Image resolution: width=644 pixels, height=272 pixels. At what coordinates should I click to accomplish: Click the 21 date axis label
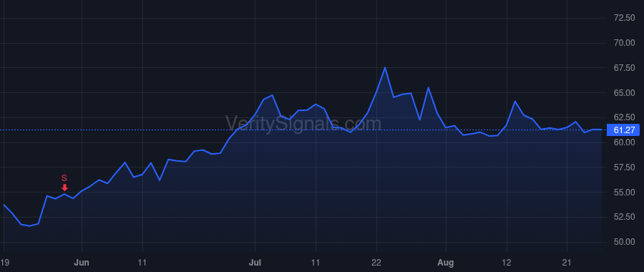[x=567, y=262]
